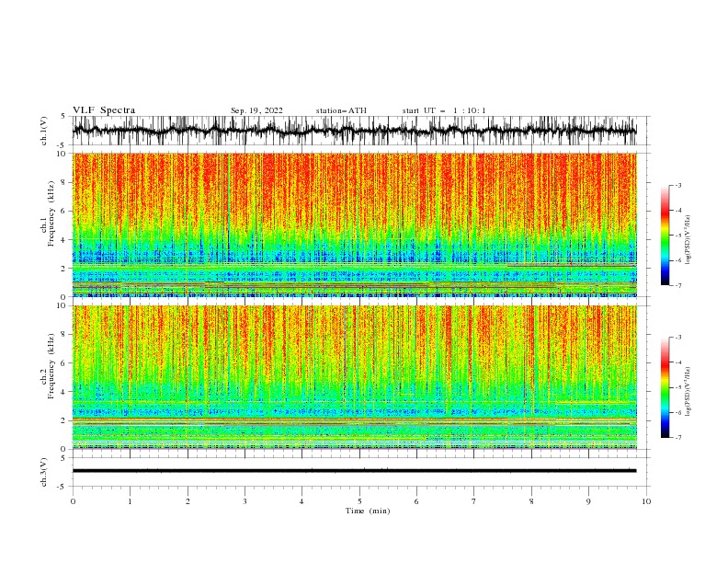Click the ch.1 frequency axis "10" tick label
This screenshot has width=728, height=563.
click(x=62, y=154)
